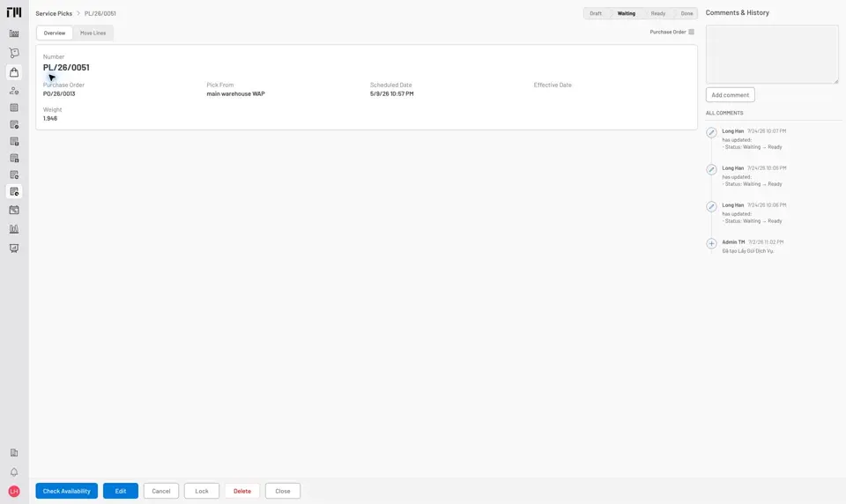This screenshot has height=504, width=846.
Task: Open the notifications bell icon
Action: [14, 472]
